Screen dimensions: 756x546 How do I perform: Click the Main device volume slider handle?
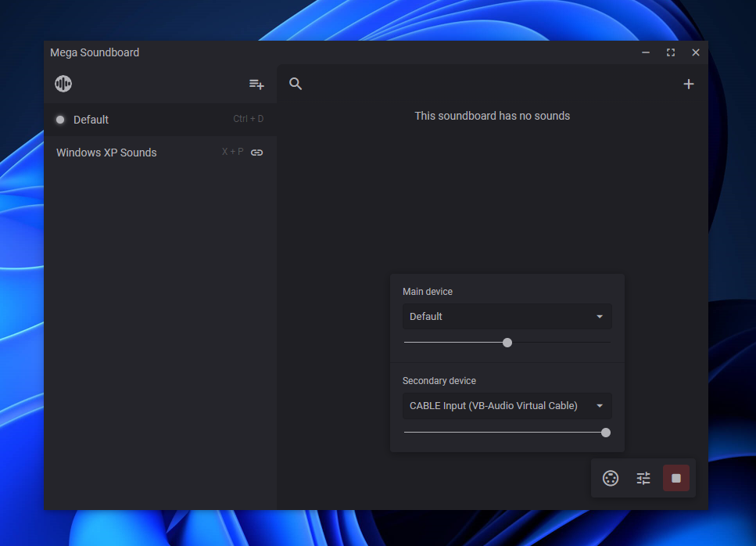pos(507,343)
